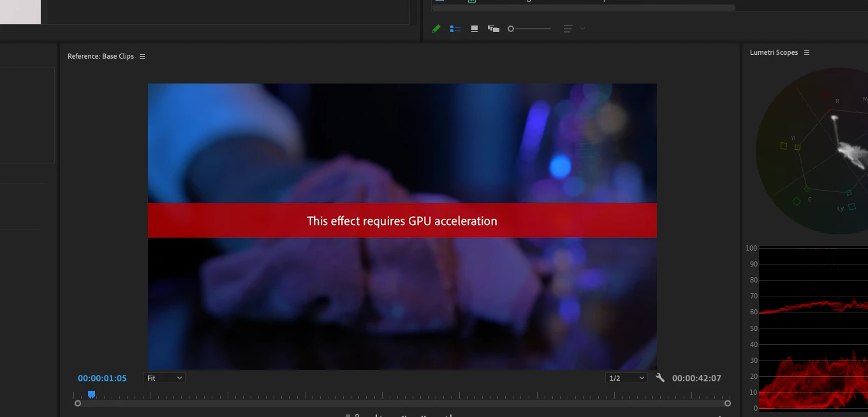Screen dimensions: 868x417
Task: Toggle the green pencil read-only icon
Action: point(436,29)
